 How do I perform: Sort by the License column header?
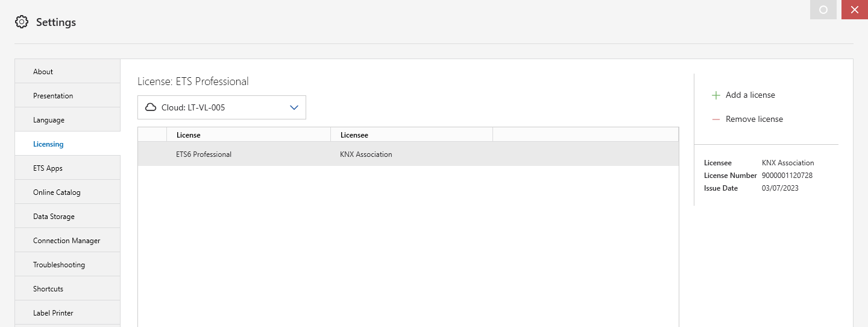pyautogui.click(x=248, y=135)
